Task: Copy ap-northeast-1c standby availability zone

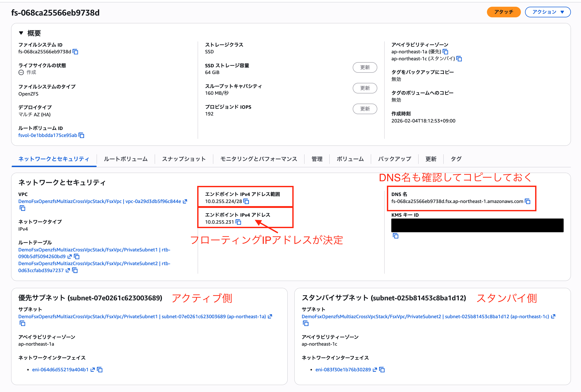Action: pos(459,59)
